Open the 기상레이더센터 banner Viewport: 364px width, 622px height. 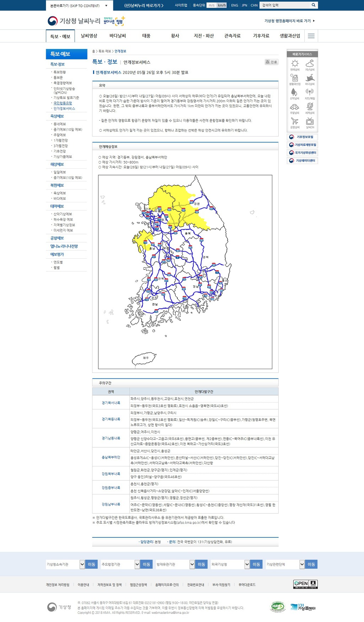tap(302, 160)
